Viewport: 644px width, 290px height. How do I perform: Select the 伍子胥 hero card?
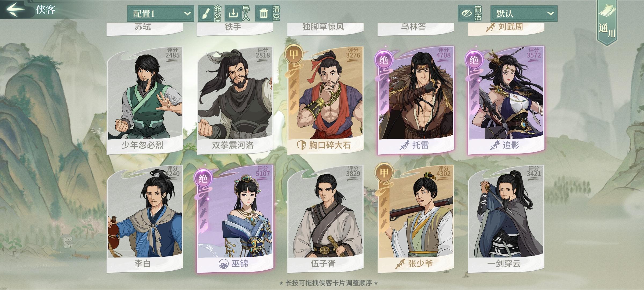(325, 219)
